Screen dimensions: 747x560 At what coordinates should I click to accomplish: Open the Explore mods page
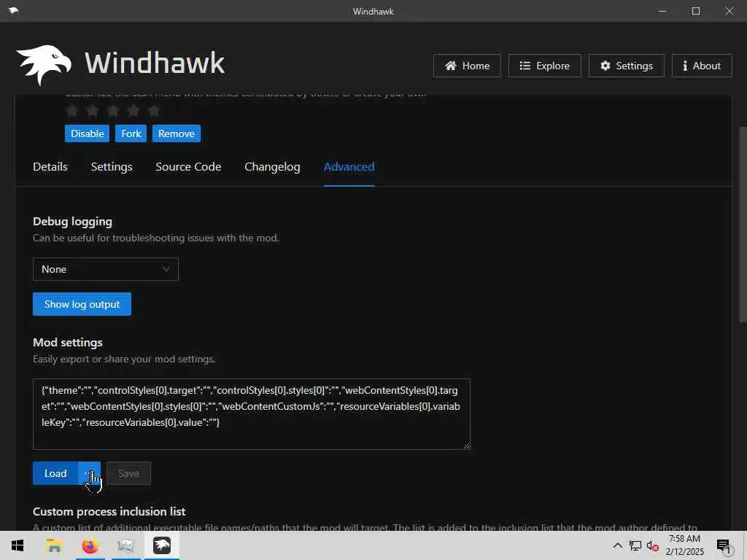544,66
